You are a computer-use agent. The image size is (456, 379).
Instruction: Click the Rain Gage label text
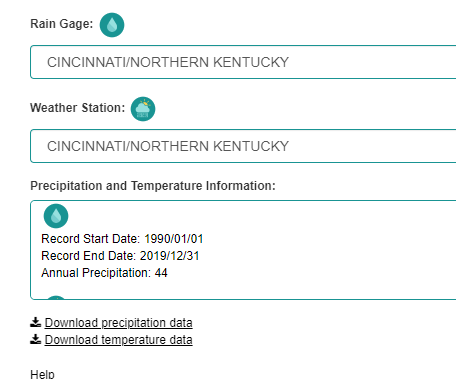tap(62, 24)
